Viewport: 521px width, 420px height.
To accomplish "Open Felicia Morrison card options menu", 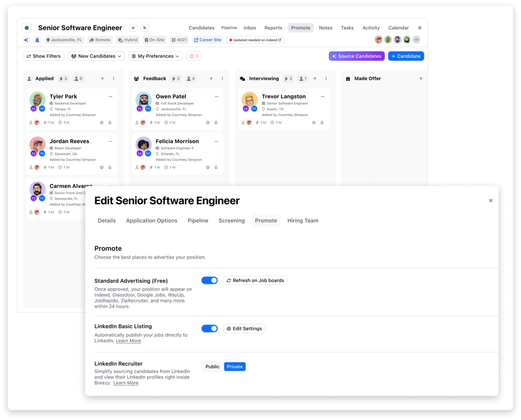I will pos(216,142).
